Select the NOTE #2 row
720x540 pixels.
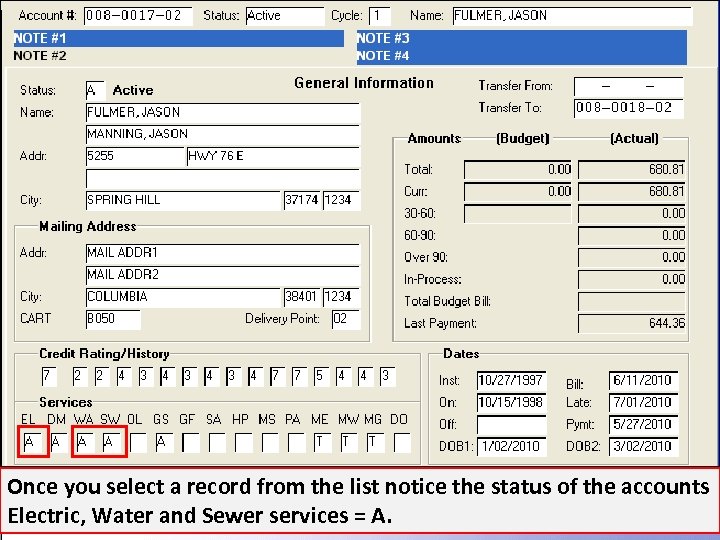click(179, 56)
